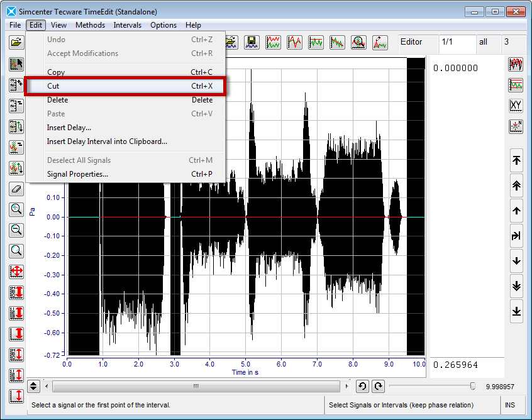
Task: Choose Delete from the Edit menu
Action: [126, 100]
